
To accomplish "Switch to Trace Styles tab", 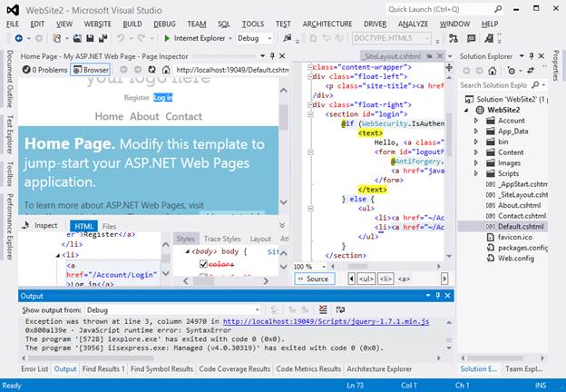I will pos(222,239).
